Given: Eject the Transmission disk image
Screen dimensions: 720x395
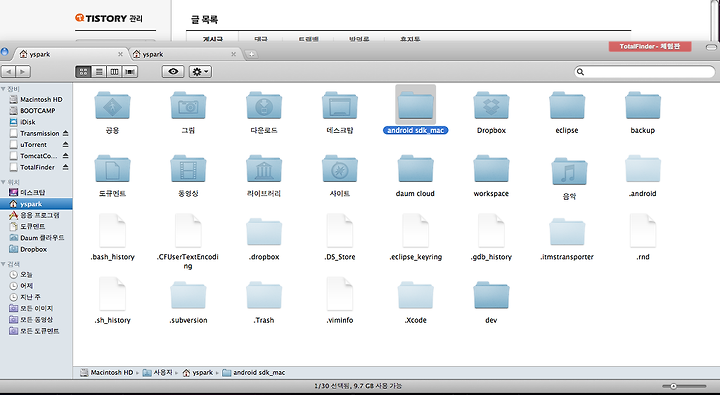Looking at the screenshot, I should [65, 133].
